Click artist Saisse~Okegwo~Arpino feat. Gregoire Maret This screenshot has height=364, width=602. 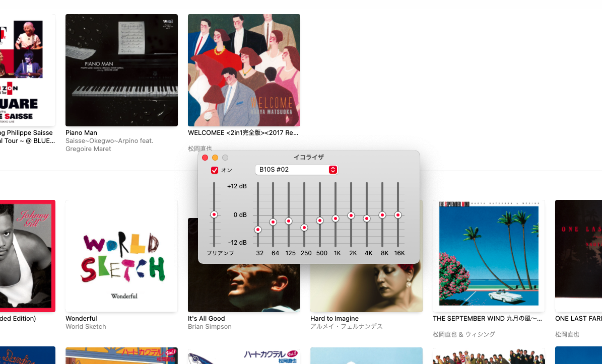pyautogui.click(x=109, y=144)
